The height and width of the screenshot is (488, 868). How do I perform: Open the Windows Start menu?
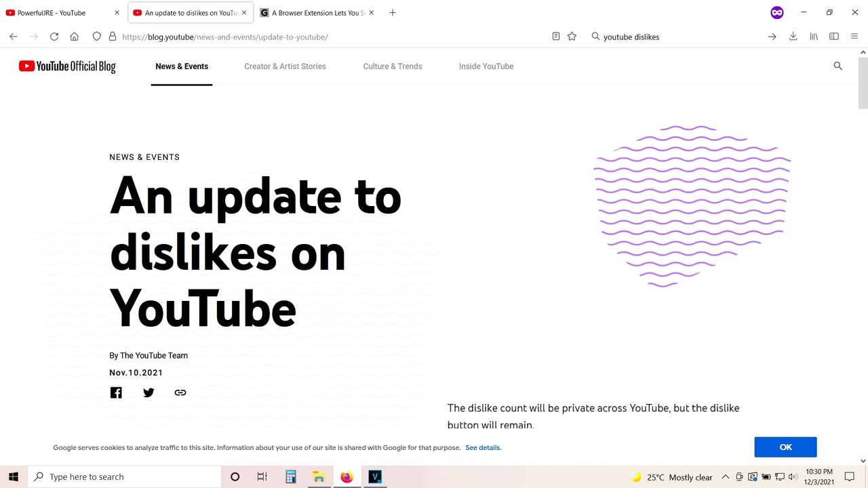coord(14,476)
